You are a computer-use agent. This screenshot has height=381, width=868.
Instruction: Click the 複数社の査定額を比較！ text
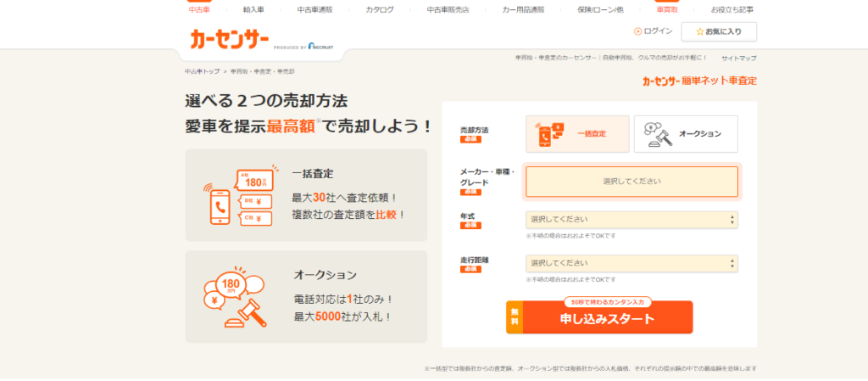[x=349, y=215]
